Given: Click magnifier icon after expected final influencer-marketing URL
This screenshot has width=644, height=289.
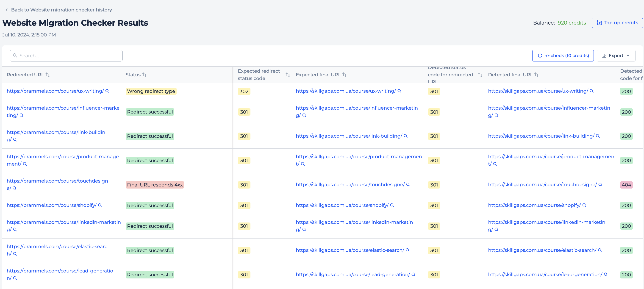Looking at the screenshot, I should click(x=304, y=115).
